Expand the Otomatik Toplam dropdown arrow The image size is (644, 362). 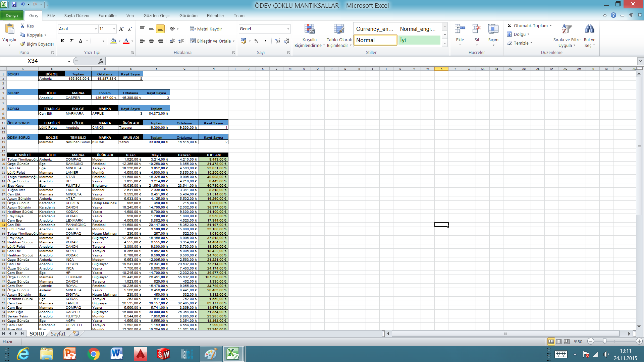coord(550,26)
